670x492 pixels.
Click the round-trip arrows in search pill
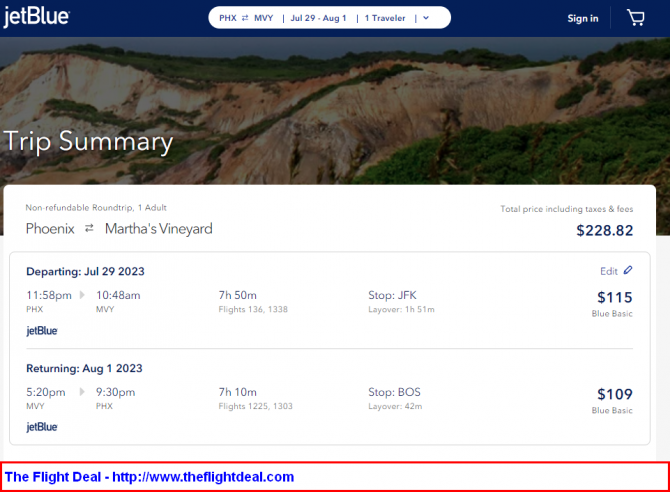click(245, 18)
